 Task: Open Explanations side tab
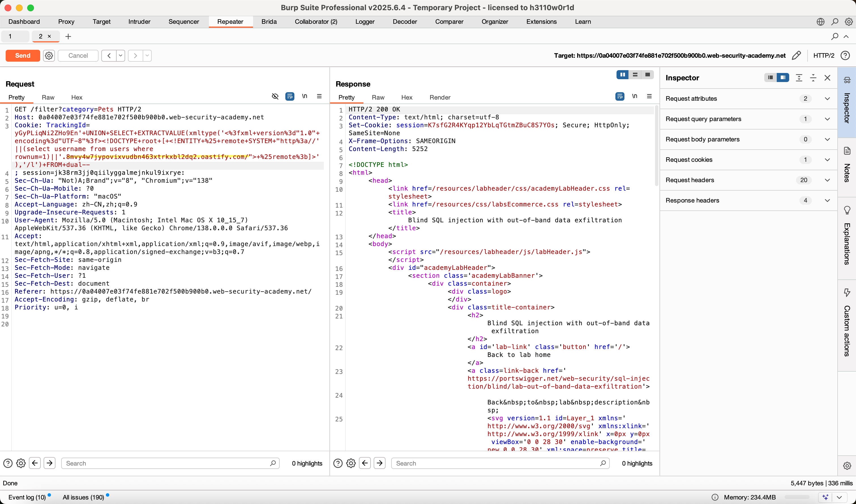(x=847, y=238)
